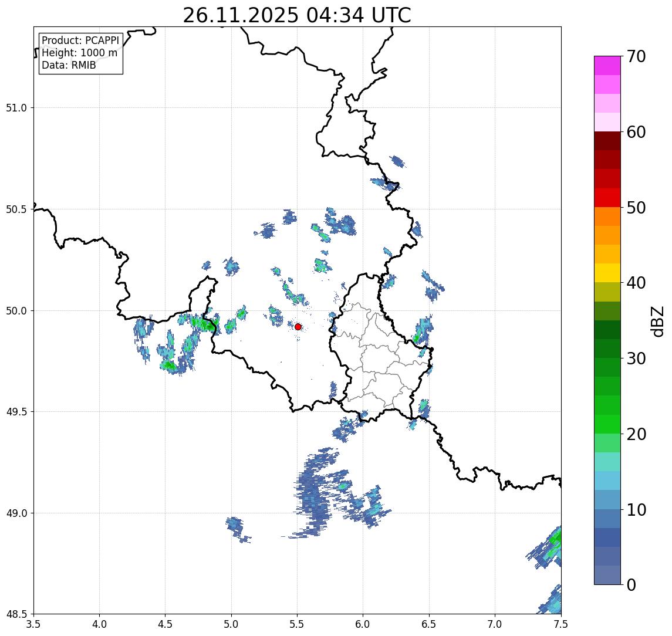672x636 pixels.
Task: Click the colorbar tick label '30'
Action: [x=636, y=358]
